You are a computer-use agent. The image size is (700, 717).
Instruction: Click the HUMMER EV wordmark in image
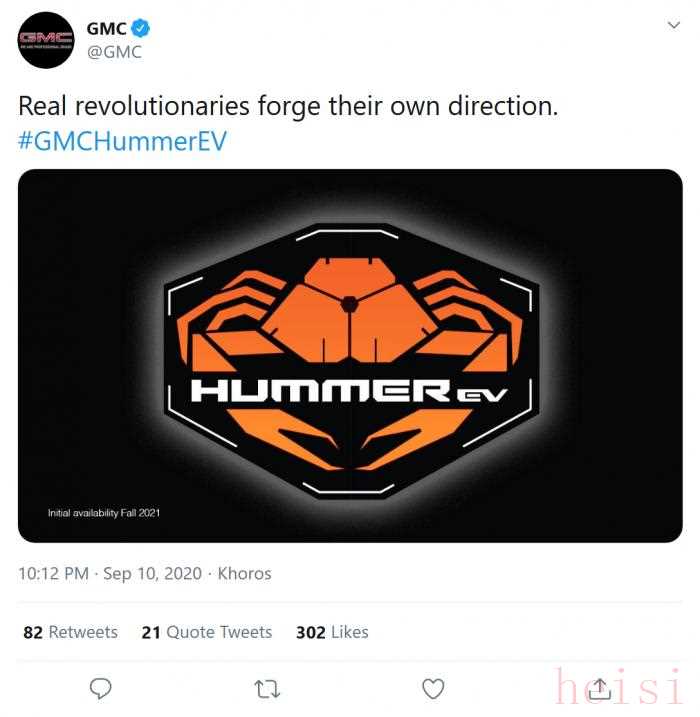[349, 391]
